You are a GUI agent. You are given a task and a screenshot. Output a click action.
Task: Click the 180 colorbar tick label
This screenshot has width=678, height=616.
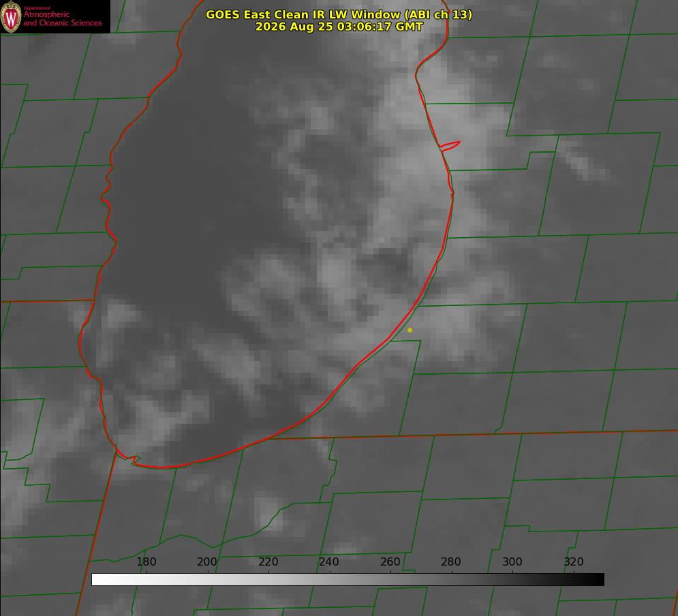point(147,561)
